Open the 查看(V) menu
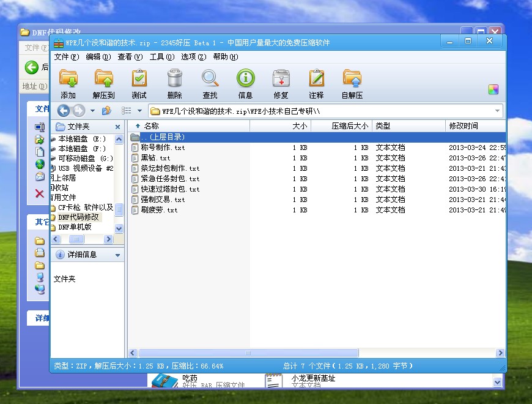The height and width of the screenshot is (404, 532). [130, 57]
